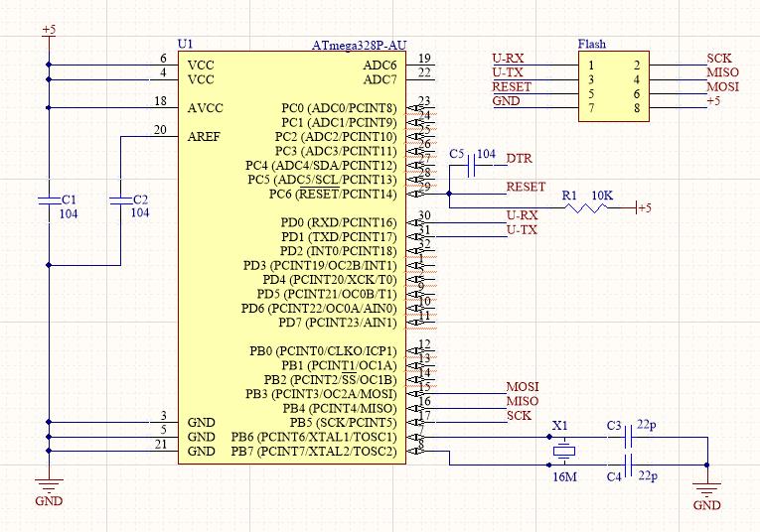760x532 pixels.
Task: Click the X1 designator label
Action: [560, 426]
